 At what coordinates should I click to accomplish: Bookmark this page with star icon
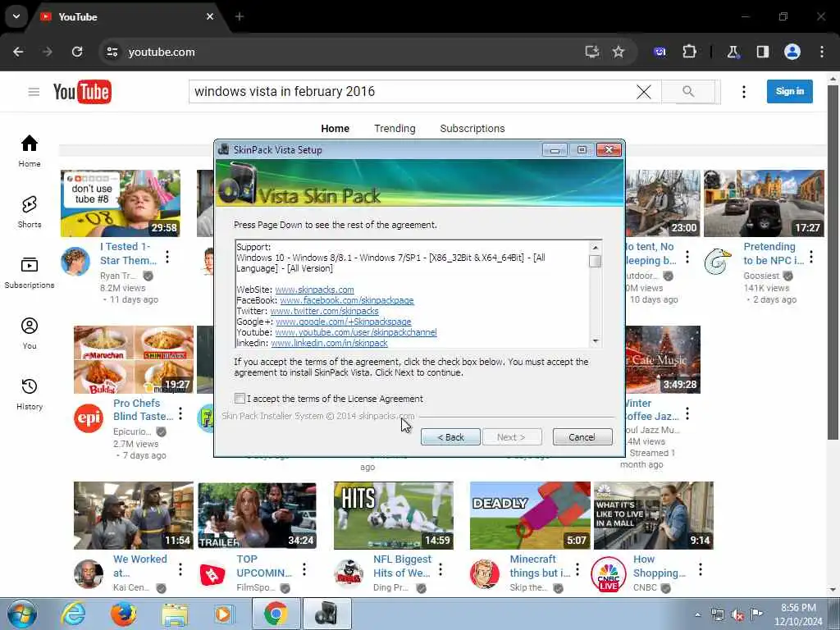619,52
